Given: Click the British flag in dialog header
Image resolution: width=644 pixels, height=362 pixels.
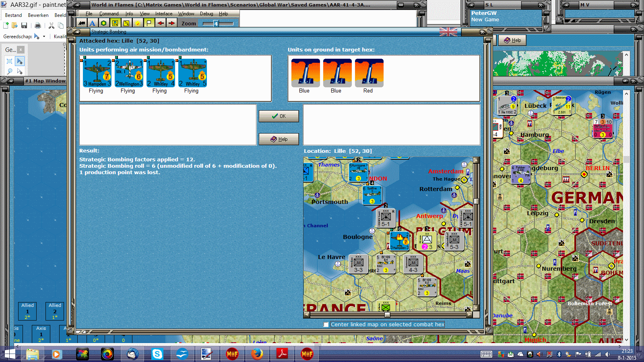Looking at the screenshot, I should [x=448, y=32].
